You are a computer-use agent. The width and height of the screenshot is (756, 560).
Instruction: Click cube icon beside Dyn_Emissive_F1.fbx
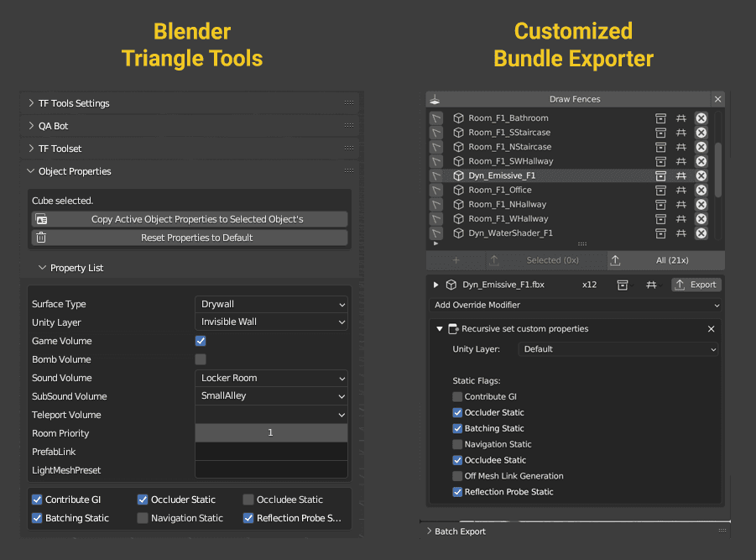tap(451, 285)
